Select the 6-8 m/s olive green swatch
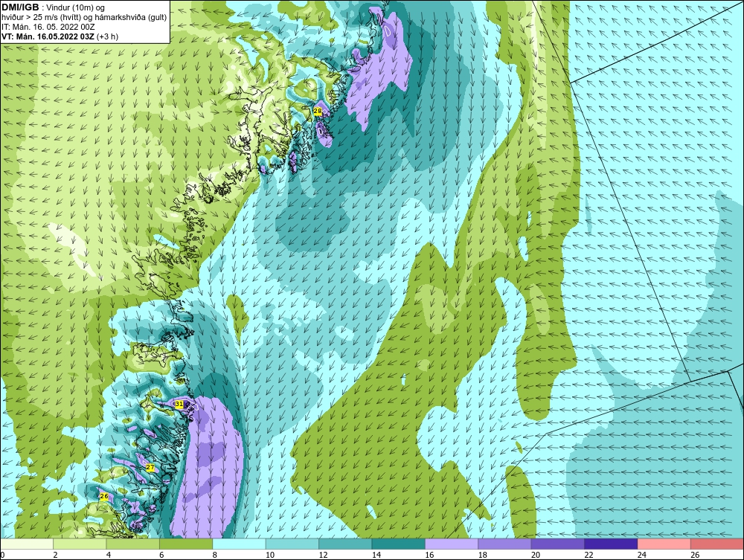This screenshot has width=744, height=560. (x=186, y=544)
